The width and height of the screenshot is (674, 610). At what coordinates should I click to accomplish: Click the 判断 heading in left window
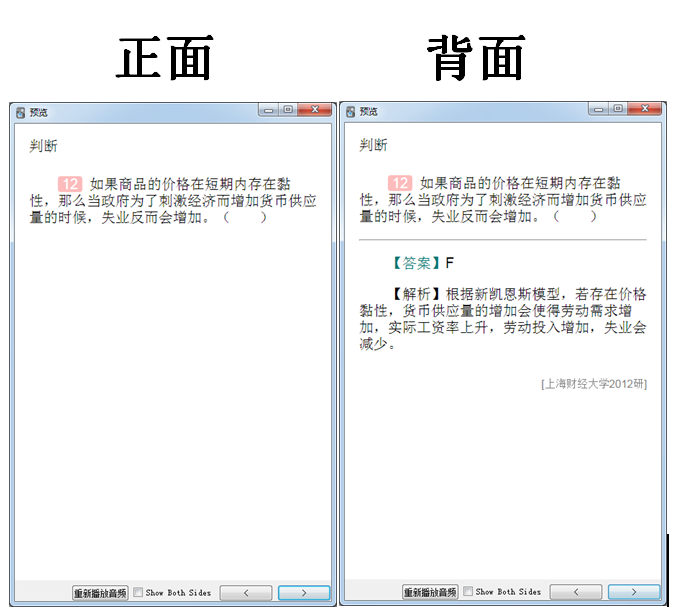tap(43, 146)
